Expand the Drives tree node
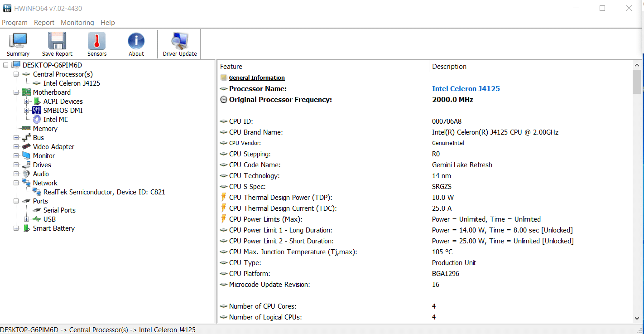The image size is (644, 334). point(16,165)
